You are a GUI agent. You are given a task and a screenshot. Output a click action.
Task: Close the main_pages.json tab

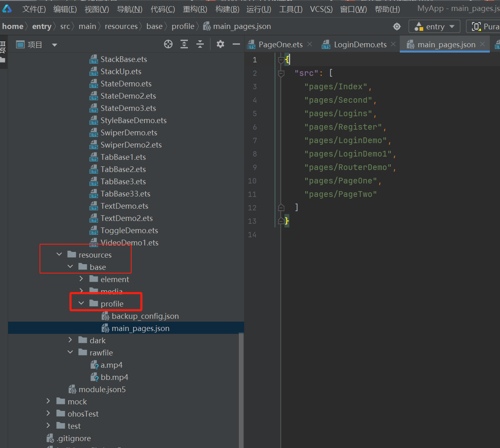click(482, 44)
